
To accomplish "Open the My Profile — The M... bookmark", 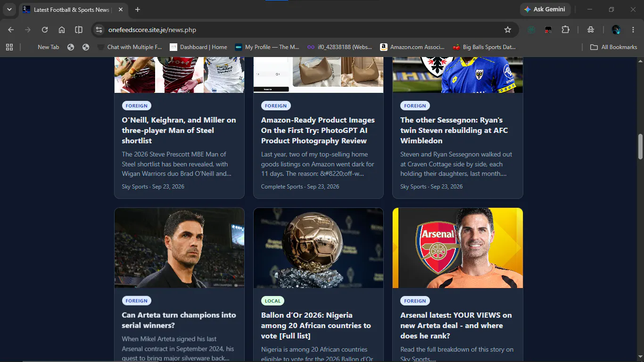I will 267,47.
